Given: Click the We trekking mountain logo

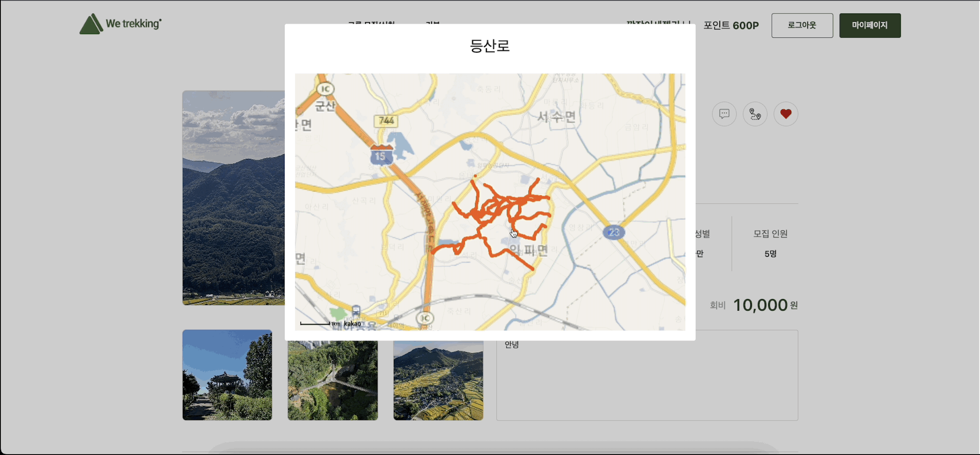Looking at the screenshot, I should click(x=91, y=24).
